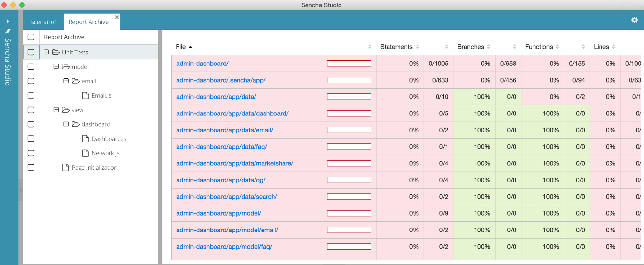Toggle the Report Archive header checkbox

31,37
